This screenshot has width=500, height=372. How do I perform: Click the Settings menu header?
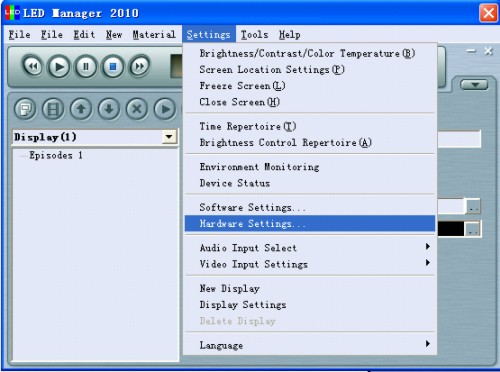(209, 34)
